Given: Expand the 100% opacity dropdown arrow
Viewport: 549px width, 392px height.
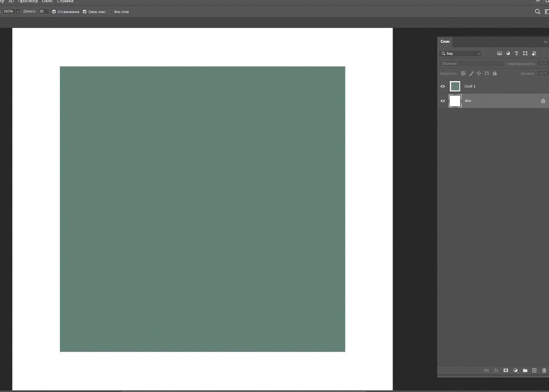Looking at the screenshot, I should point(18,11).
